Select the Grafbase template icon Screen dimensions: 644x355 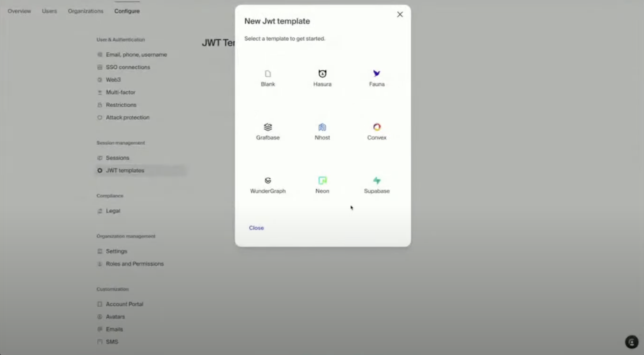click(268, 127)
